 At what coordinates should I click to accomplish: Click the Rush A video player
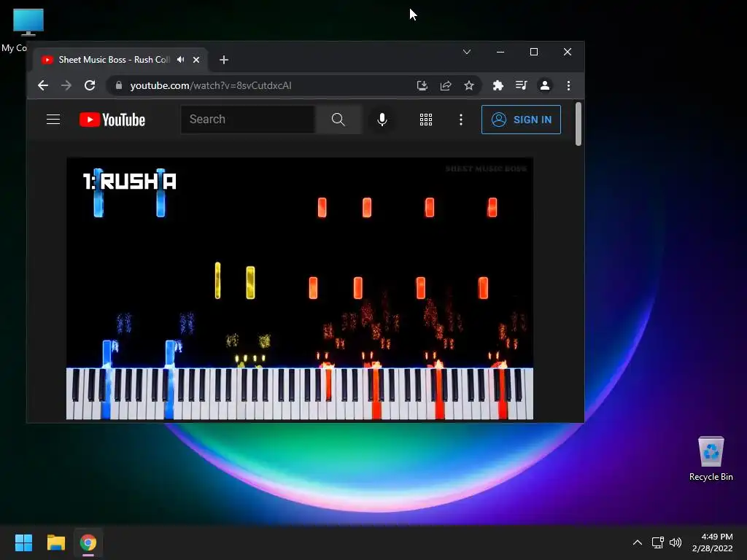click(x=300, y=289)
